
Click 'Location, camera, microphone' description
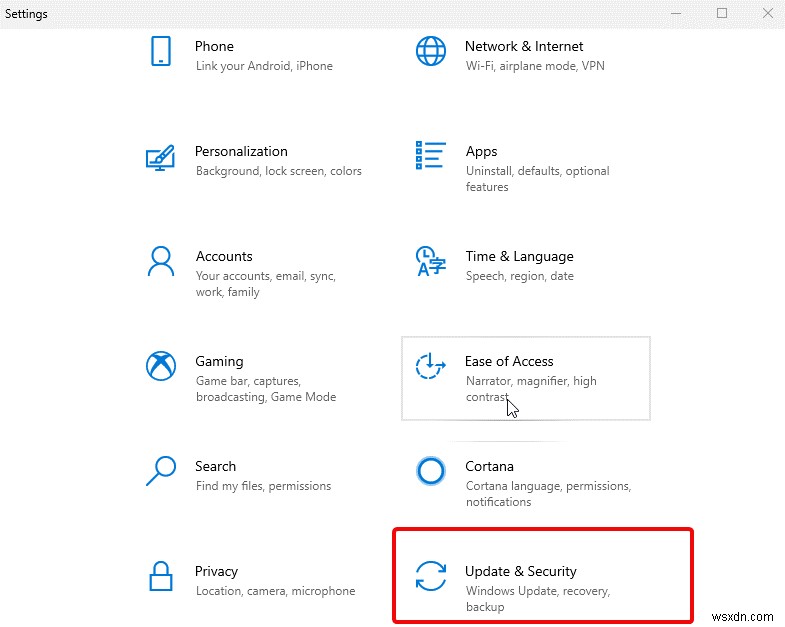coord(275,591)
